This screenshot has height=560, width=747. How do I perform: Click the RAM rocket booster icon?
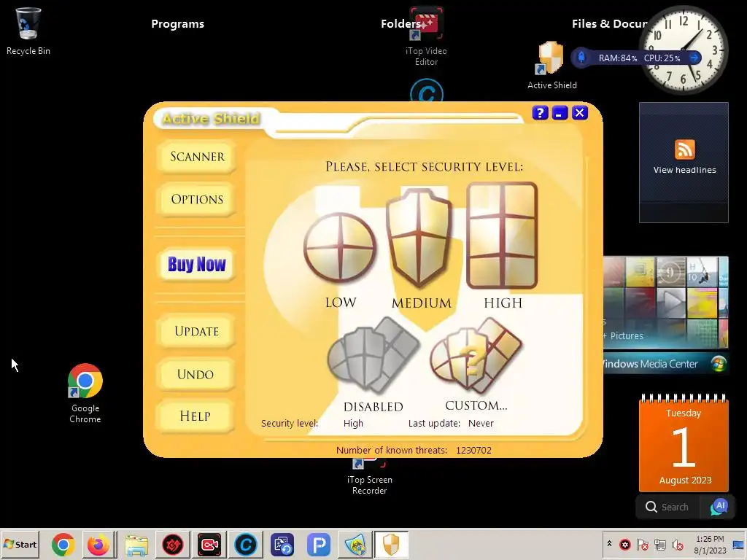pos(581,58)
